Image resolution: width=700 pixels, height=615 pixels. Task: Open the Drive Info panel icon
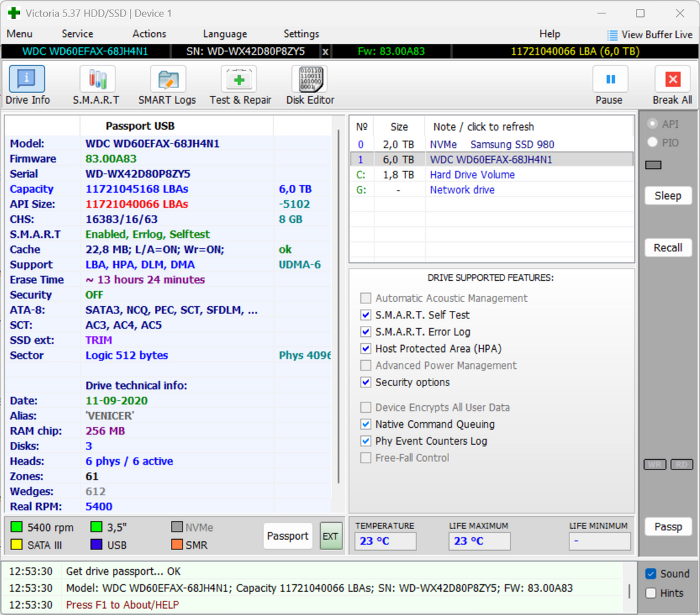pos(27,79)
